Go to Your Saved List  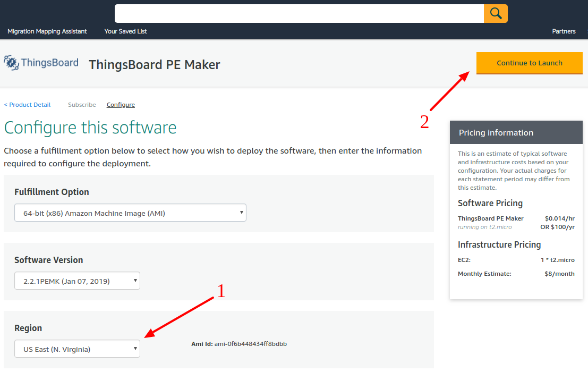pos(125,31)
